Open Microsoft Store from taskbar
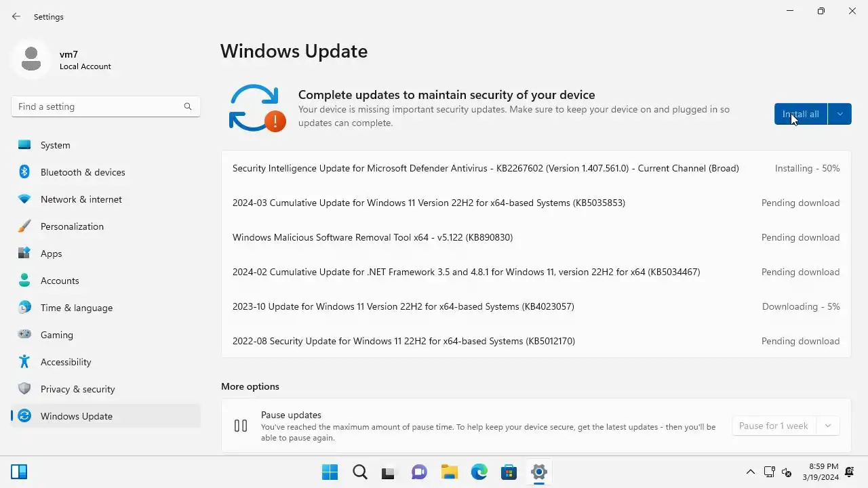This screenshot has height=488, width=868. [509, 472]
